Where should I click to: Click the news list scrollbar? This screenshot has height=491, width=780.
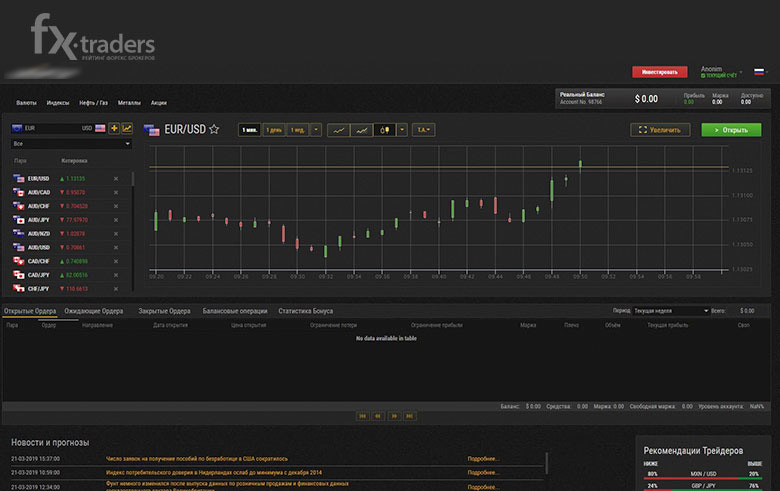click(x=546, y=463)
